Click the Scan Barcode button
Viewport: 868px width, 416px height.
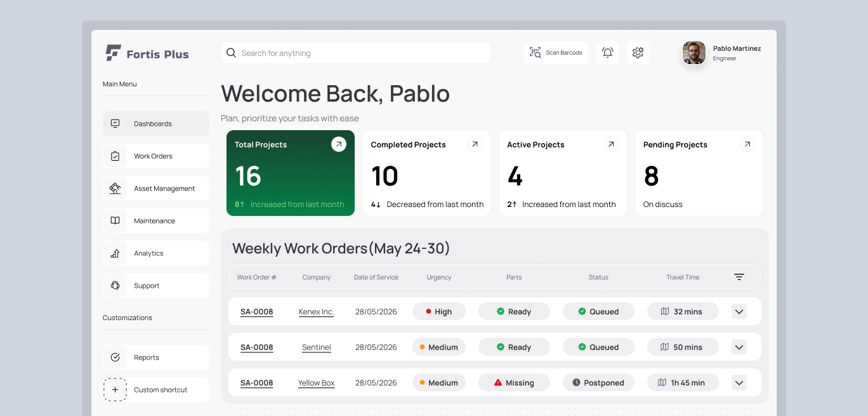pos(556,53)
